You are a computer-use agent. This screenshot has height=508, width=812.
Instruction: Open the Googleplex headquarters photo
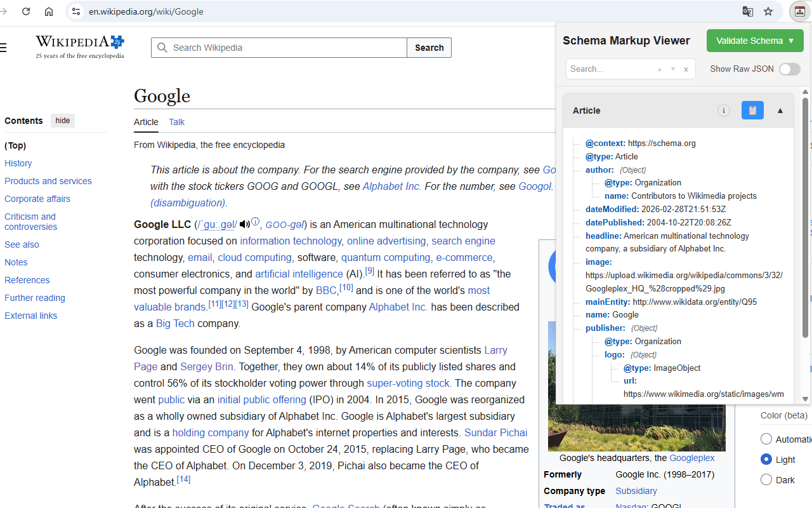tap(636, 386)
